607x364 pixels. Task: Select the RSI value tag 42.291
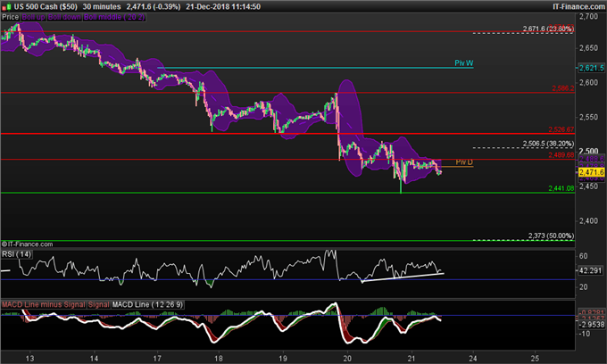tap(591, 271)
